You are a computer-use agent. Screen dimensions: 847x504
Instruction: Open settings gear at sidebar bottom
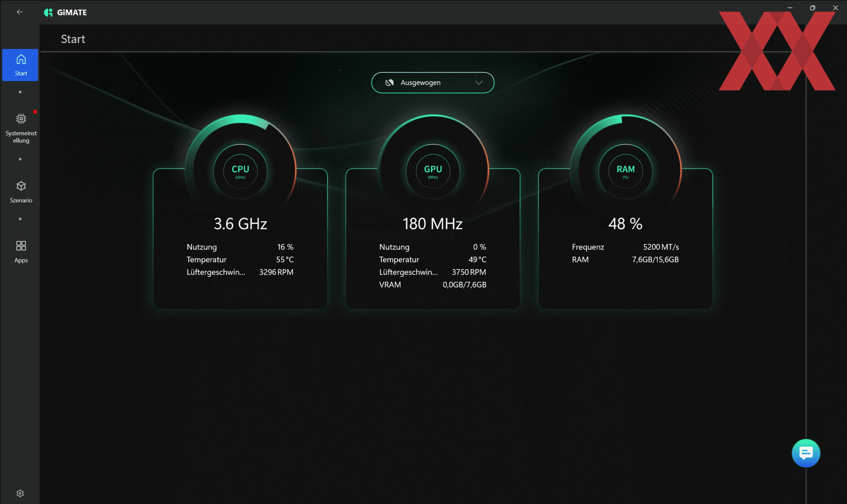pyautogui.click(x=20, y=493)
